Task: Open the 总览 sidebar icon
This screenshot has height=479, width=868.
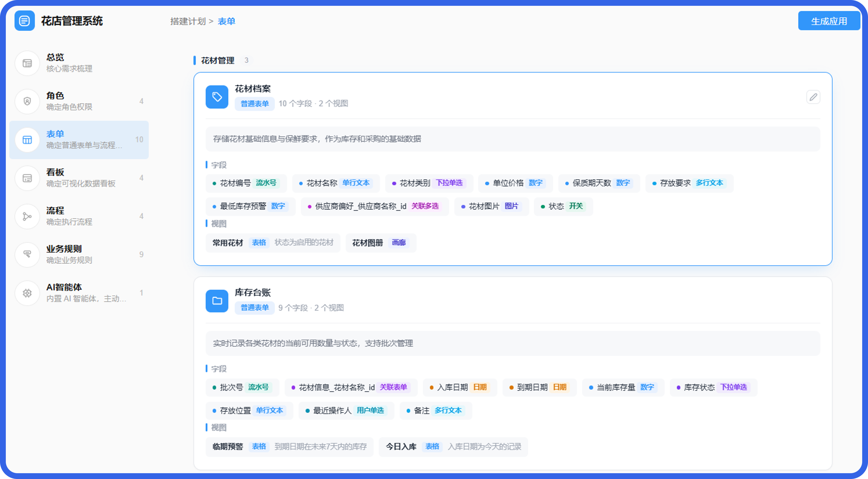Action: [27, 63]
